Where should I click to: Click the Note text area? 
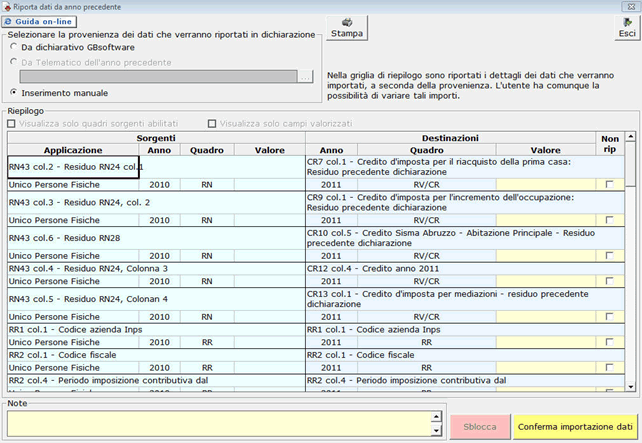[x=219, y=424]
